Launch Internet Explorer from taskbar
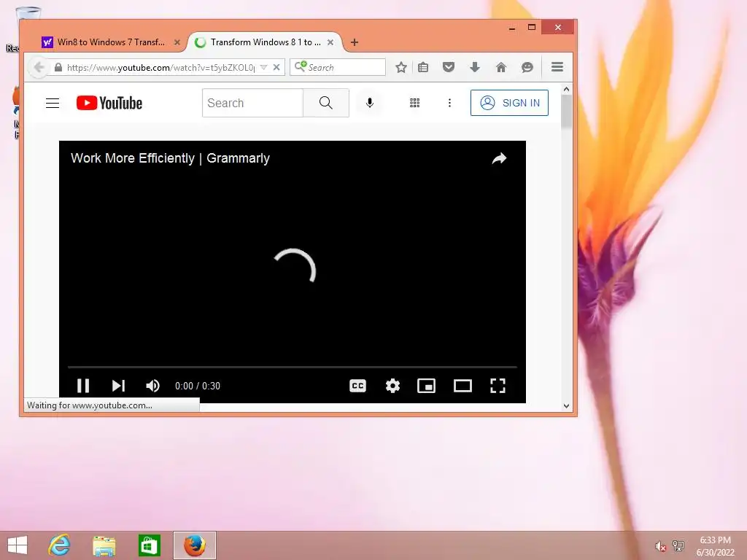The height and width of the screenshot is (560, 747). pyautogui.click(x=60, y=545)
